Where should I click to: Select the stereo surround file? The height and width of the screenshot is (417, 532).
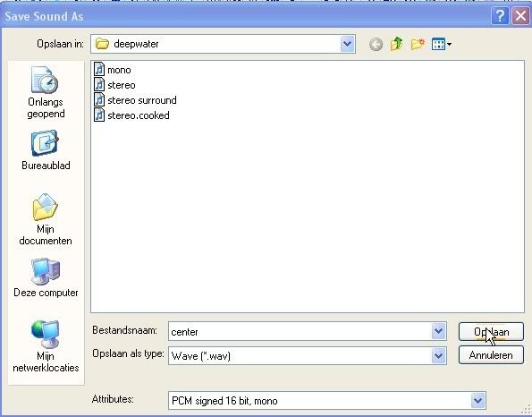coord(135,100)
